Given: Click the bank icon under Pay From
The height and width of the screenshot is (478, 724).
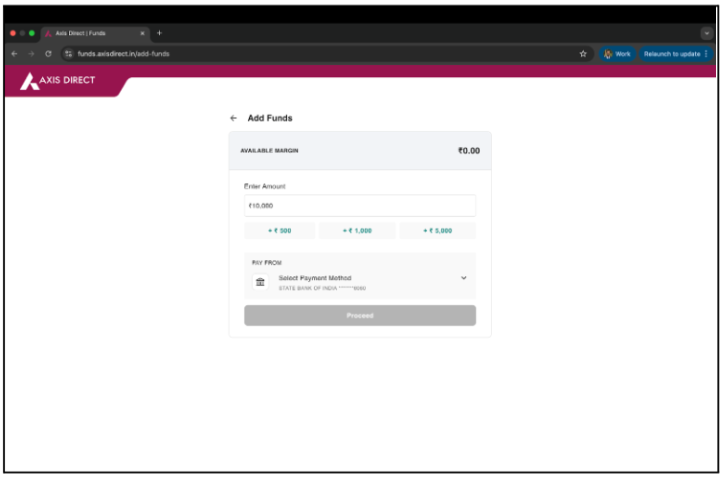Looking at the screenshot, I should tap(260, 282).
